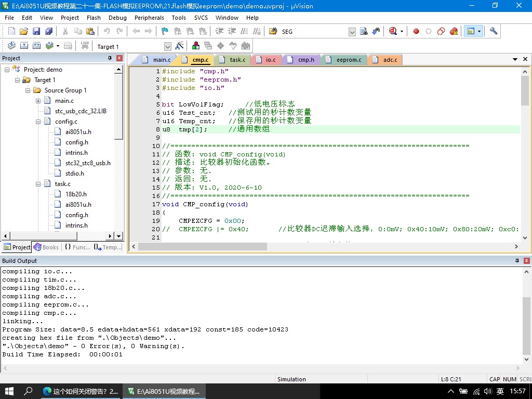Collapse the Target 1 tree node

(x=17, y=80)
